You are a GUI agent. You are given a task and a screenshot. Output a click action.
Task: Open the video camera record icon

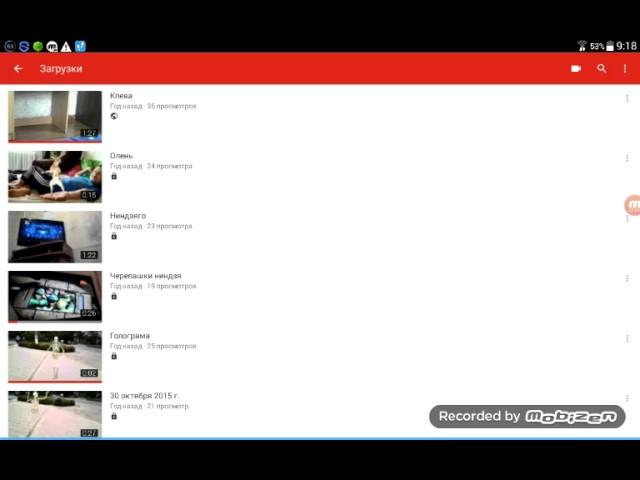[576, 69]
